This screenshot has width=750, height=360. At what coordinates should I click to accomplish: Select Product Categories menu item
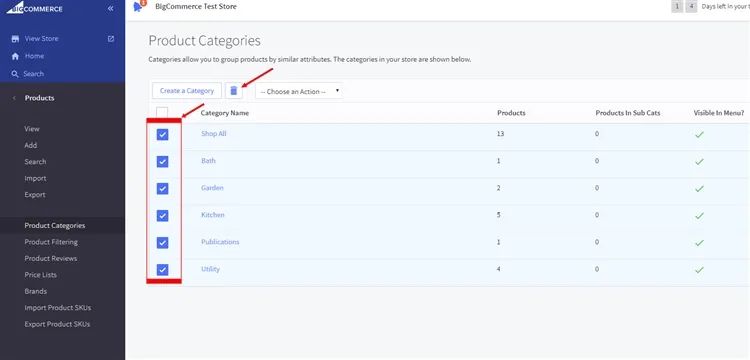(x=55, y=226)
